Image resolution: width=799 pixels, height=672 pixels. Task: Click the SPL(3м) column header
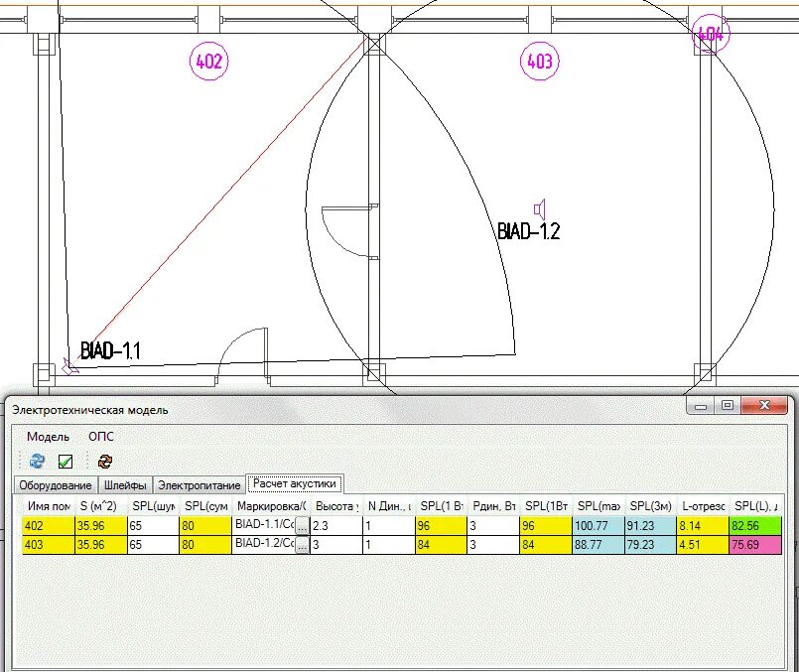tap(650, 506)
